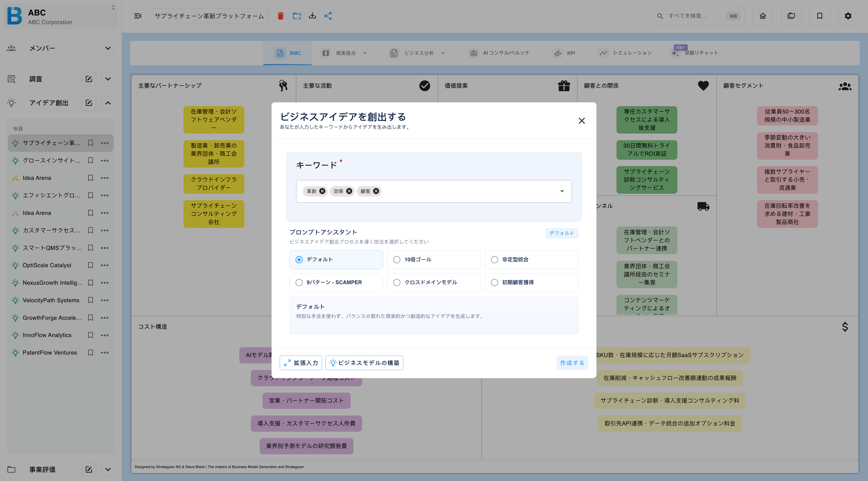Click the download icon in toolbar

[312, 16]
